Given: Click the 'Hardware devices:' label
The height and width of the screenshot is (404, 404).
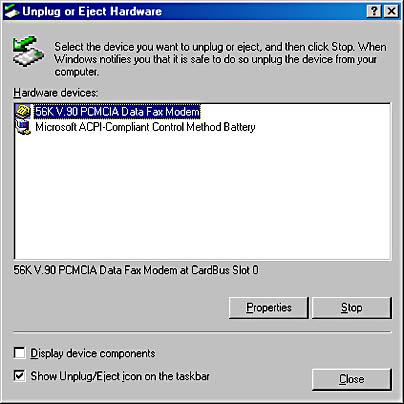Looking at the screenshot, I should coord(56,93).
